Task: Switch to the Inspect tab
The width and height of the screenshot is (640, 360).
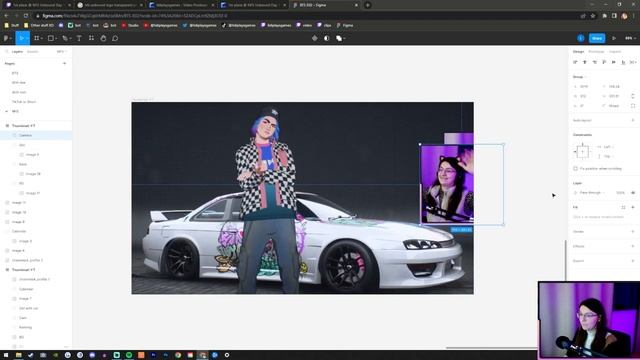Action: (615, 51)
